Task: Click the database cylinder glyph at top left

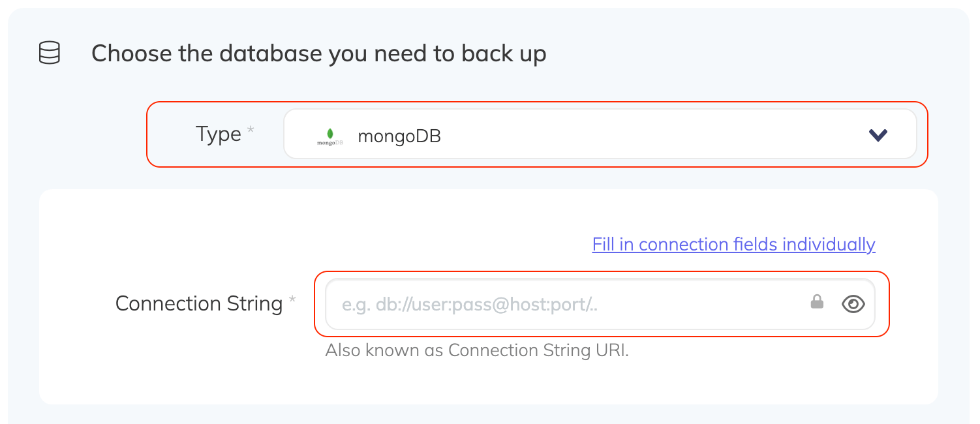Action: coord(49,53)
